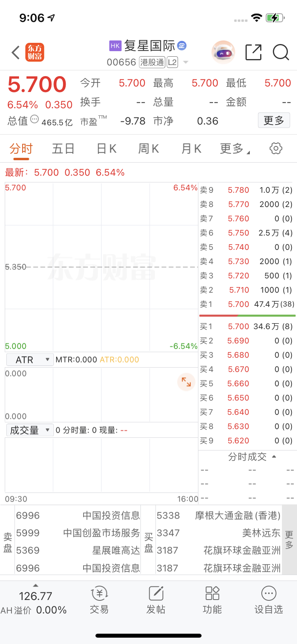Tap the 复星国际 stock title

[150, 46]
